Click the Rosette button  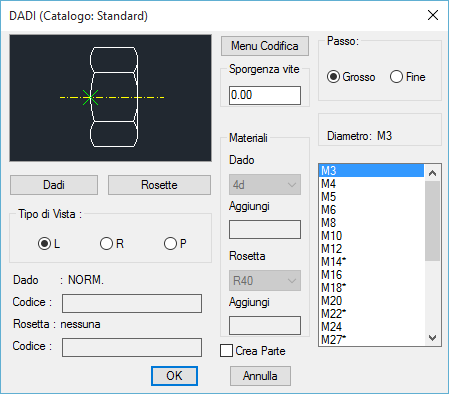tap(159, 185)
